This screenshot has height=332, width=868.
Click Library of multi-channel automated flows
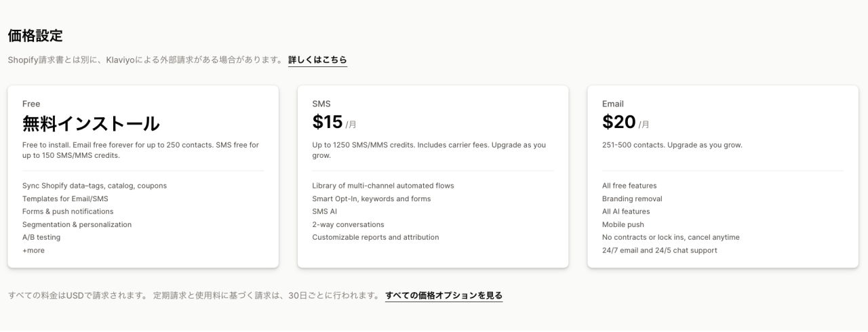point(383,186)
